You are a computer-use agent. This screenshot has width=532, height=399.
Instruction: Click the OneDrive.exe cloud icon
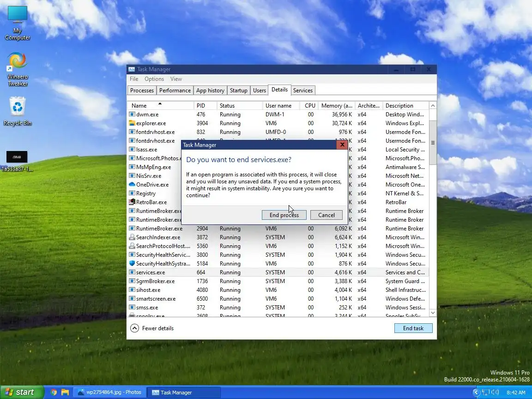tap(132, 185)
